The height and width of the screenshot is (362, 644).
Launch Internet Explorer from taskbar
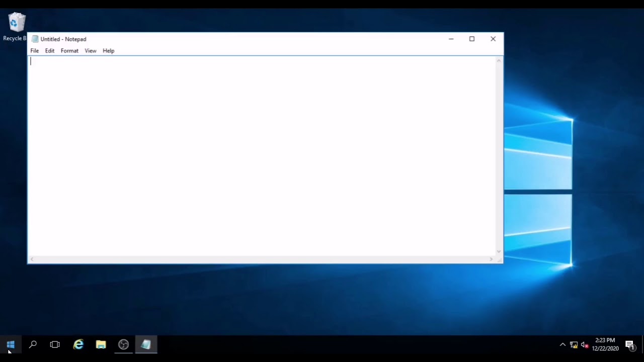(78, 344)
